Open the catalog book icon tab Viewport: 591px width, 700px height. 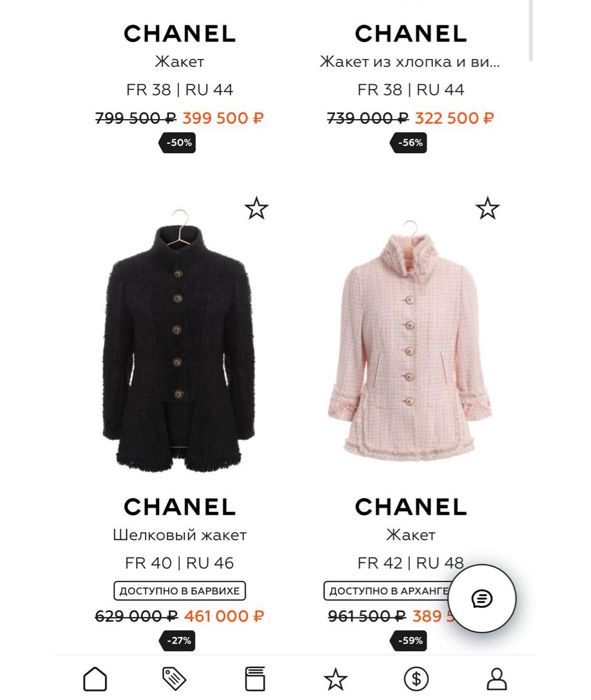[254, 679]
